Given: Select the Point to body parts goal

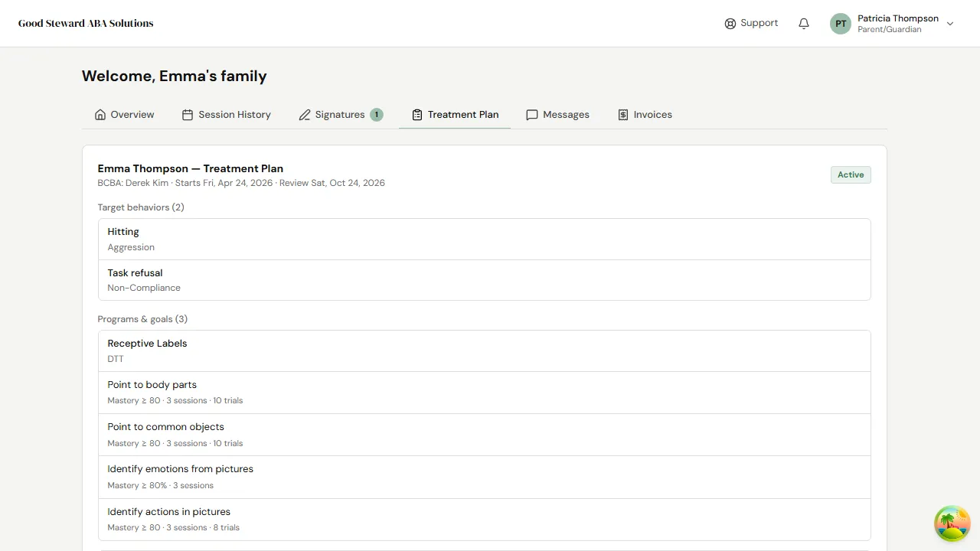Looking at the screenshot, I should (484, 392).
